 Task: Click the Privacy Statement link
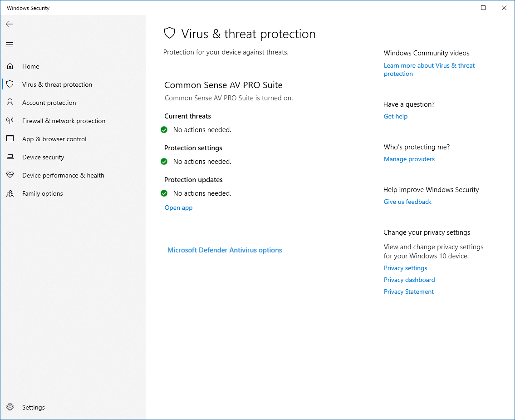click(409, 292)
